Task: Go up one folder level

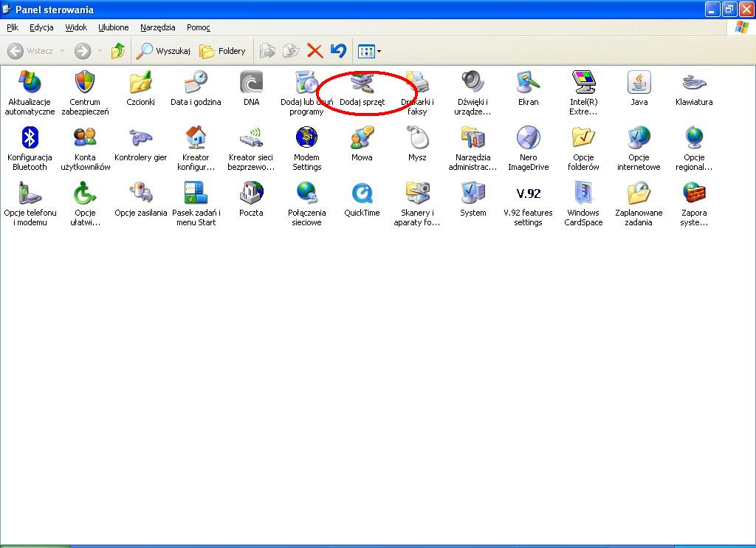Action: (x=118, y=51)
